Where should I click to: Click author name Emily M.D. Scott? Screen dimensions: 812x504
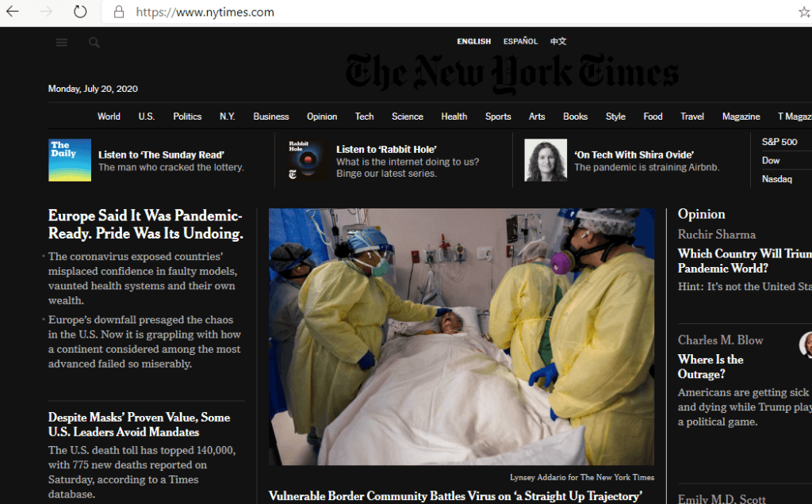pyautogui.click(x=722, y=498)
